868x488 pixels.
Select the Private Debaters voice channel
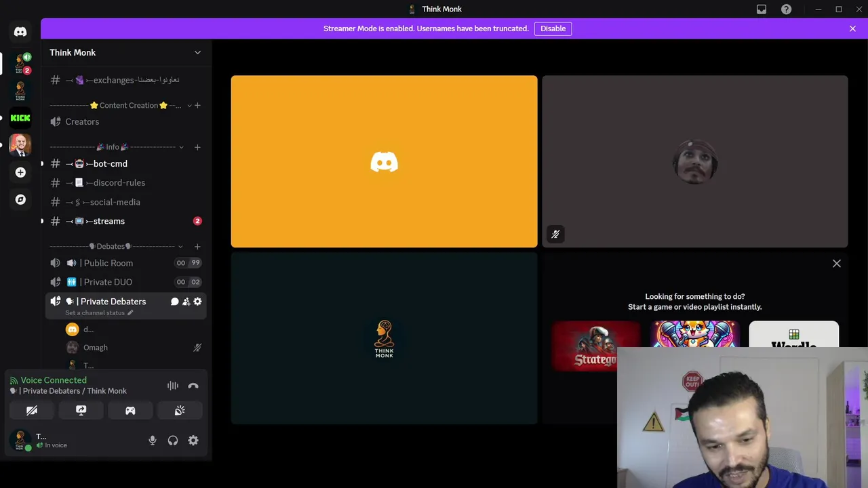125,306
